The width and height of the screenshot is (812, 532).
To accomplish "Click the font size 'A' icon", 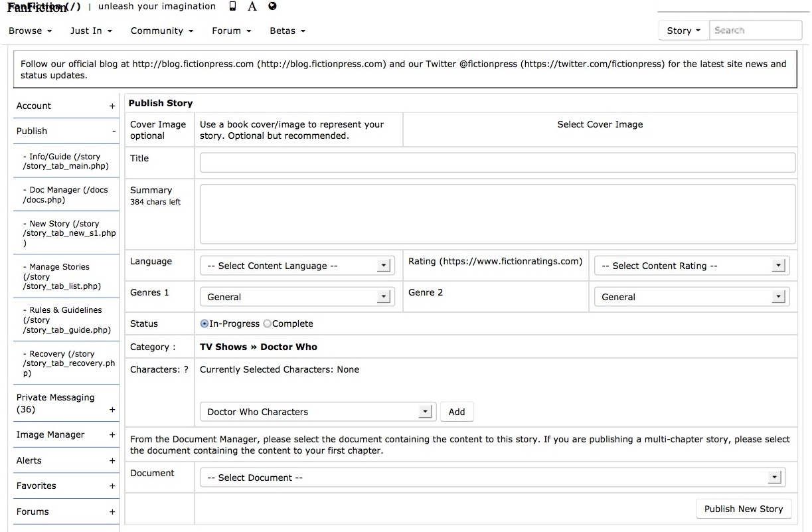I will point(252,7).
